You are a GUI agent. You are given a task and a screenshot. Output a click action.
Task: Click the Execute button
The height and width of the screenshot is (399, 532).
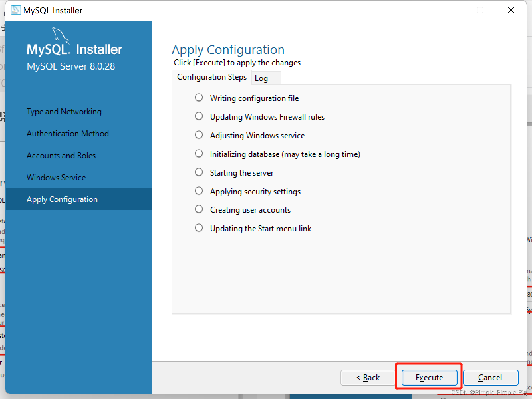tap(429, 378)
